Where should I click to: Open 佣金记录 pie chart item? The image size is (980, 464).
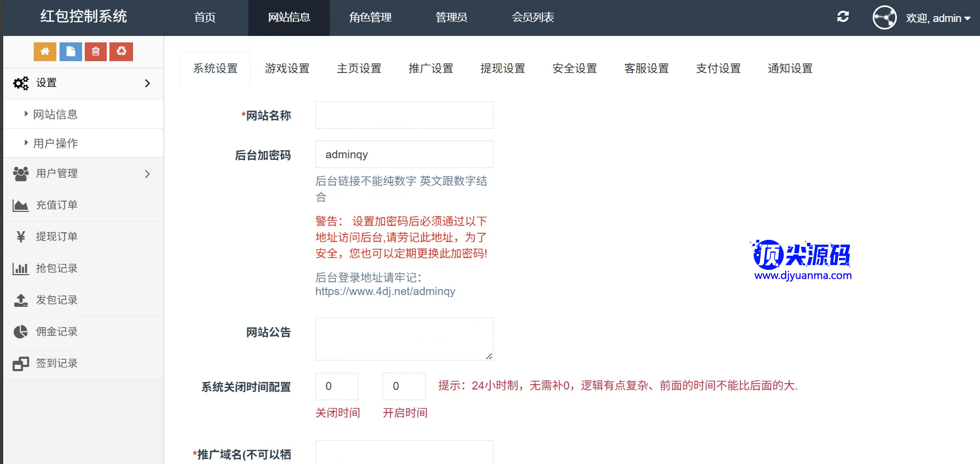56,332
